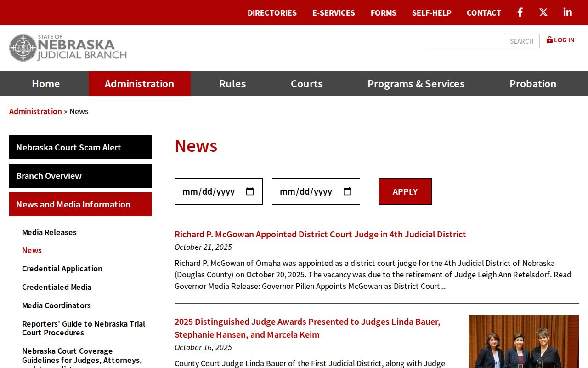Open the X (Twitter) icon link

click(x=543, y=12)
